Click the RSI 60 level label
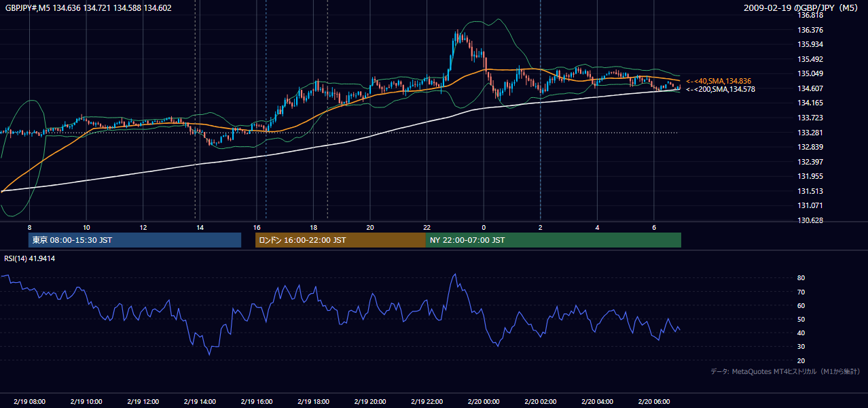The height and width of the screenshot is (408, 868). coord(801,305)
